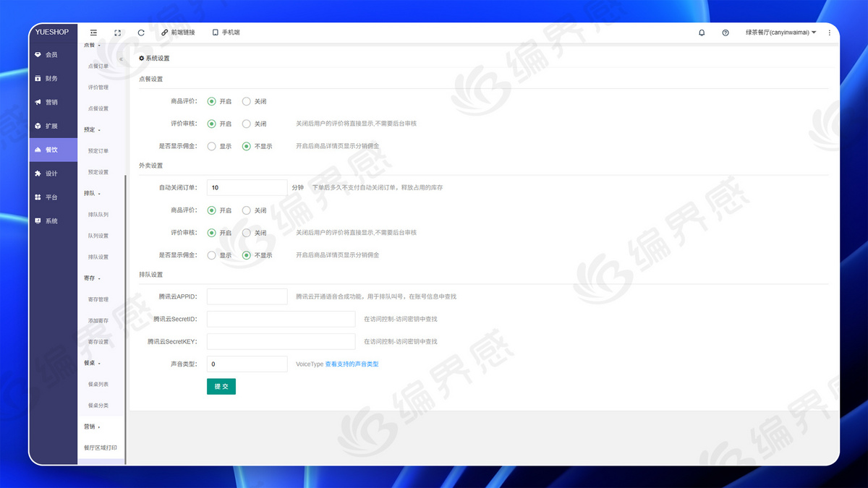Collapse the 排队 submenu group
The height and width of the screenshot is (488, 868).
pyautogui.click(x=93, y=193)
